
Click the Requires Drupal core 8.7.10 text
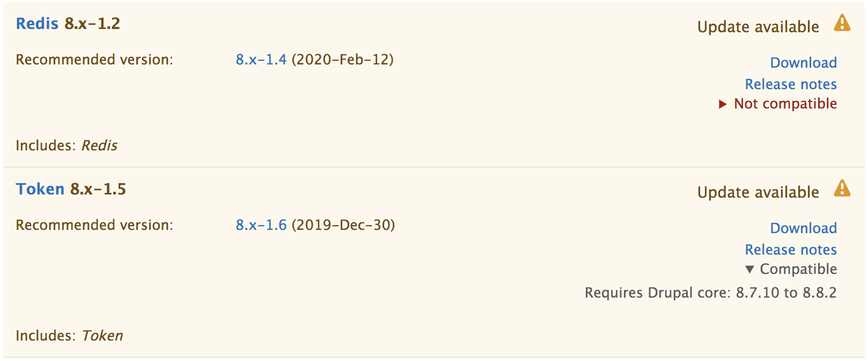click(710, 293)
